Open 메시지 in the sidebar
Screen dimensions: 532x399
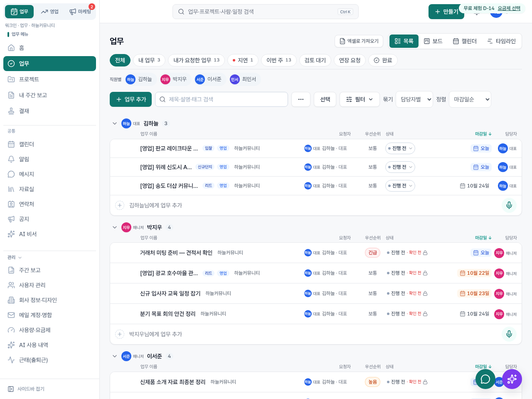click(x=49, y=174)
